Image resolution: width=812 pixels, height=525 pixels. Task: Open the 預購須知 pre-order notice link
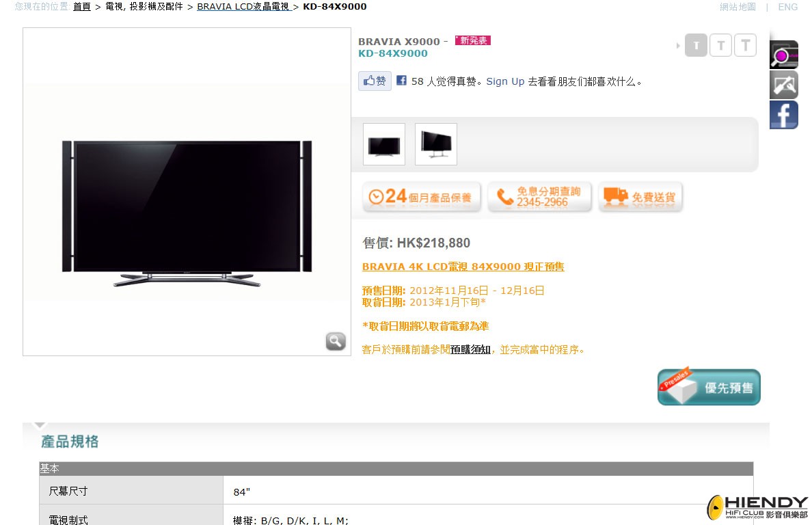[470, 349]
